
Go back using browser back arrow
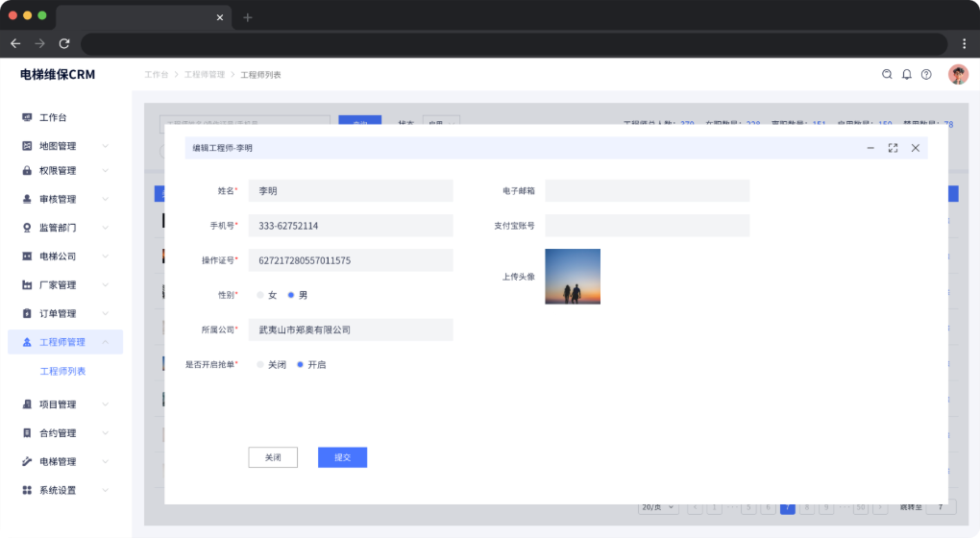tap(15, 44)
